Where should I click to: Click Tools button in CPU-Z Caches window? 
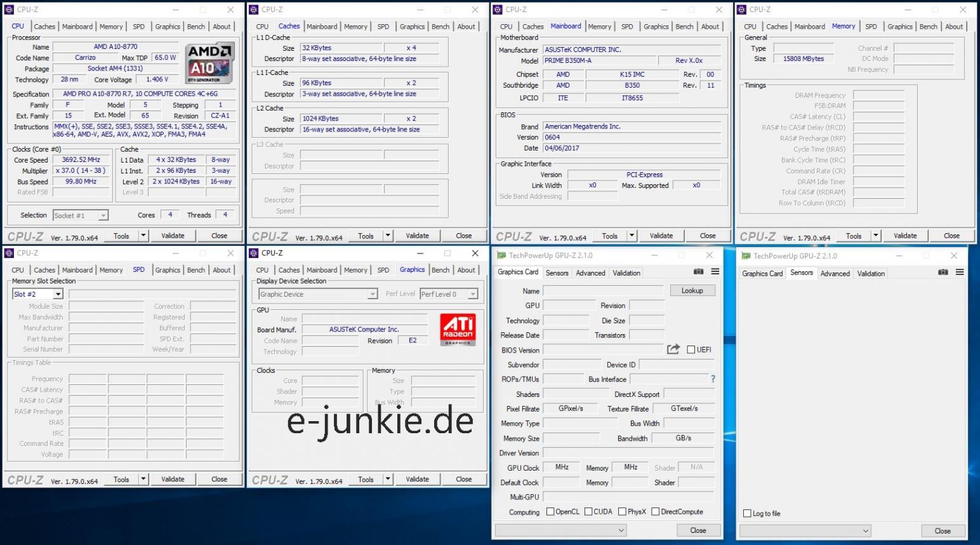[x=366, y=236]
